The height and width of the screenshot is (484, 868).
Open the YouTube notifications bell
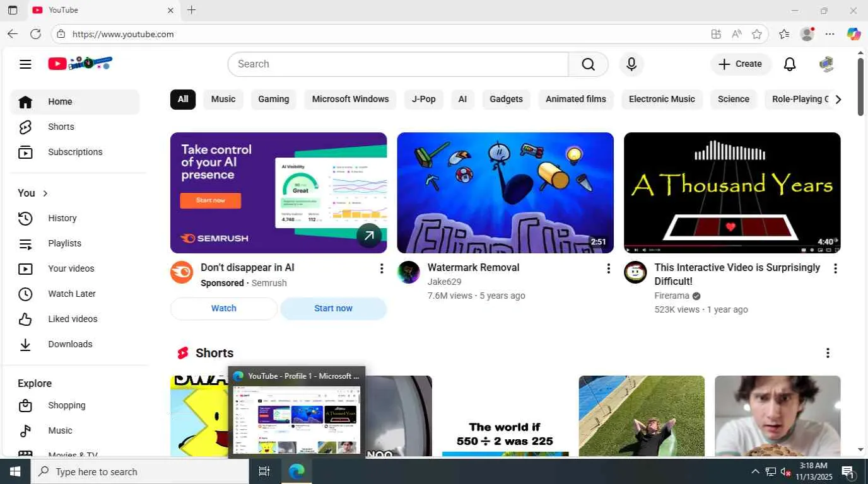(x=790, y=64)
